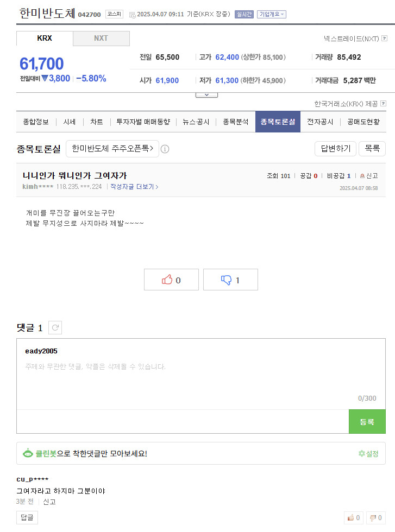This screenshot has height=532, width=395.
Task: Submit comment with 등록 button
Action: (367, 422)
